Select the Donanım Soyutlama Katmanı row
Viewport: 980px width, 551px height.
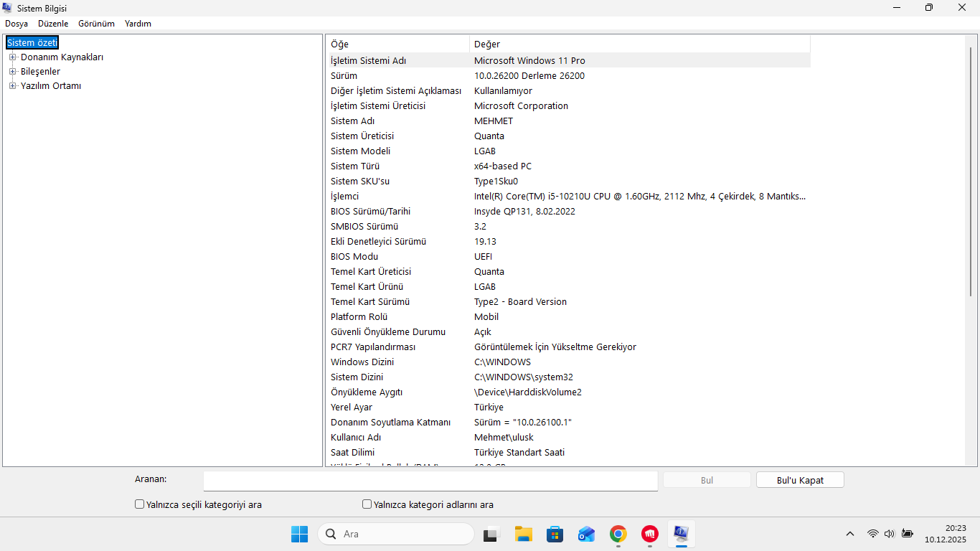(x=568, y=423)
